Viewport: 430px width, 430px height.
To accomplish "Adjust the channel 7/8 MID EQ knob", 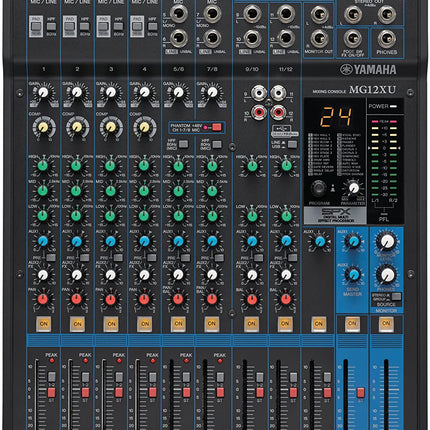I will click(212, 191).
